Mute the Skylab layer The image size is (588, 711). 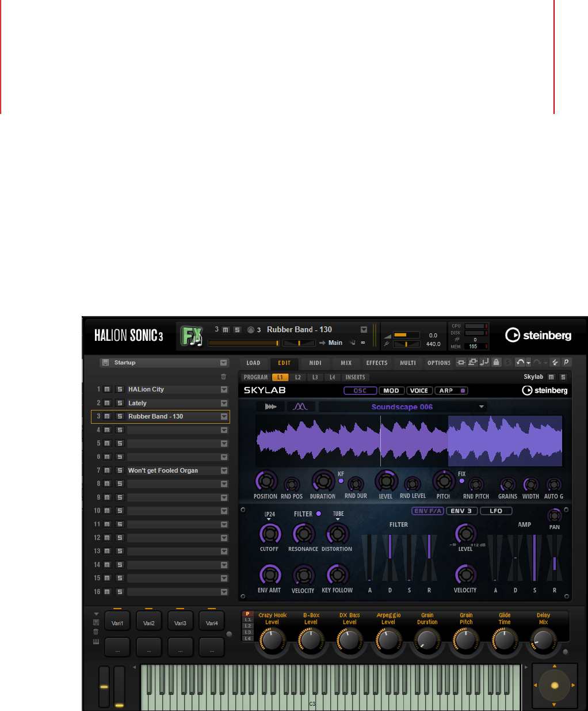551,377
